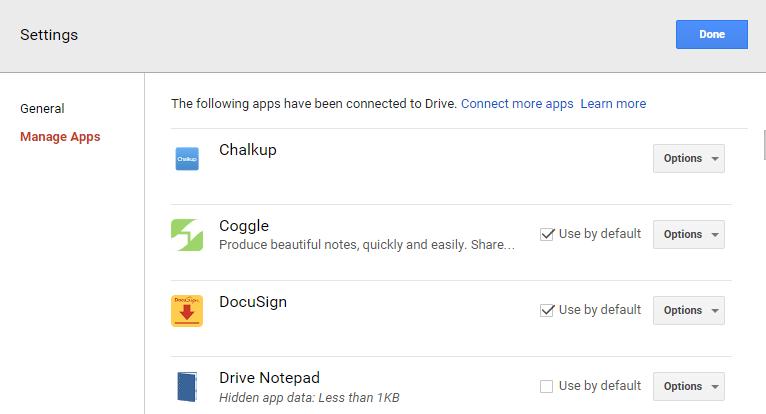Open Options dropdown for Chalkup
The image size is (766, 414).
[689, 158]
